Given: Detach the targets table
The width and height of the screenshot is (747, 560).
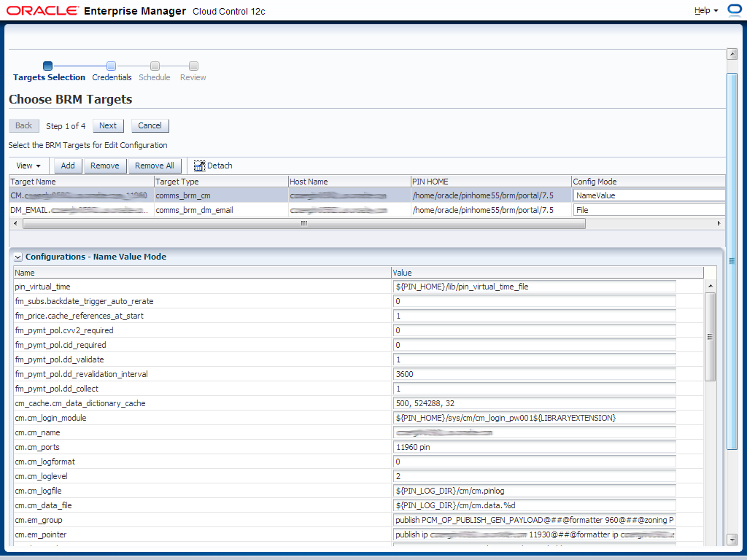Looking at the screenshot, I should click(x=213, y=166).
